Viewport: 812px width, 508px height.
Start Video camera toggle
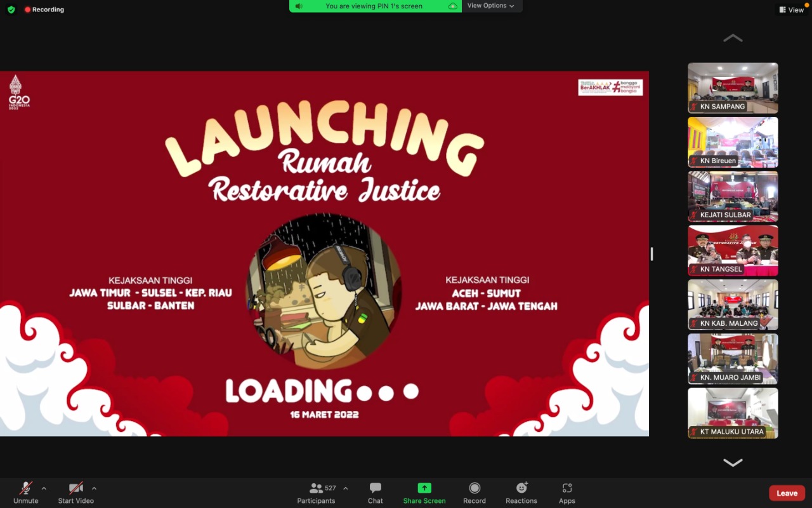click(76, 492)
